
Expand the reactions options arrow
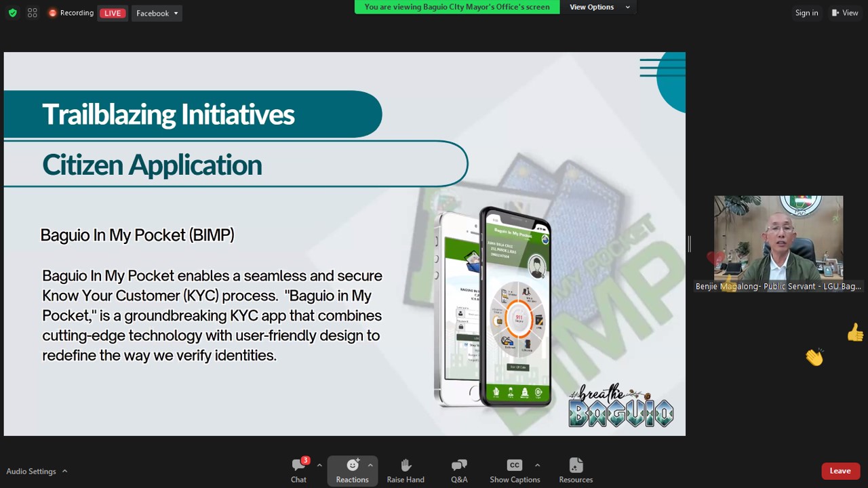coord(370,465)
